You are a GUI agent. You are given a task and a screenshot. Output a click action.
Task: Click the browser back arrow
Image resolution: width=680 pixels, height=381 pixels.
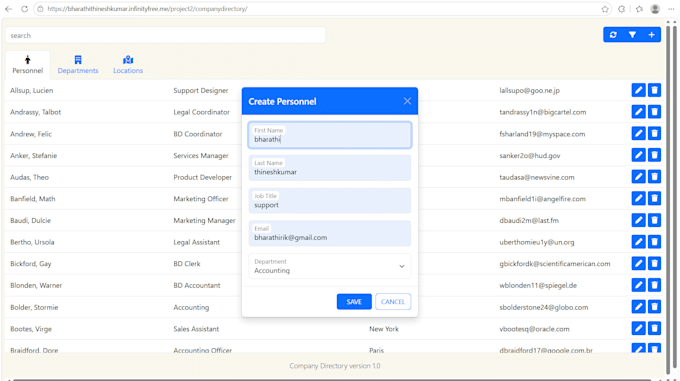(9, 9)
